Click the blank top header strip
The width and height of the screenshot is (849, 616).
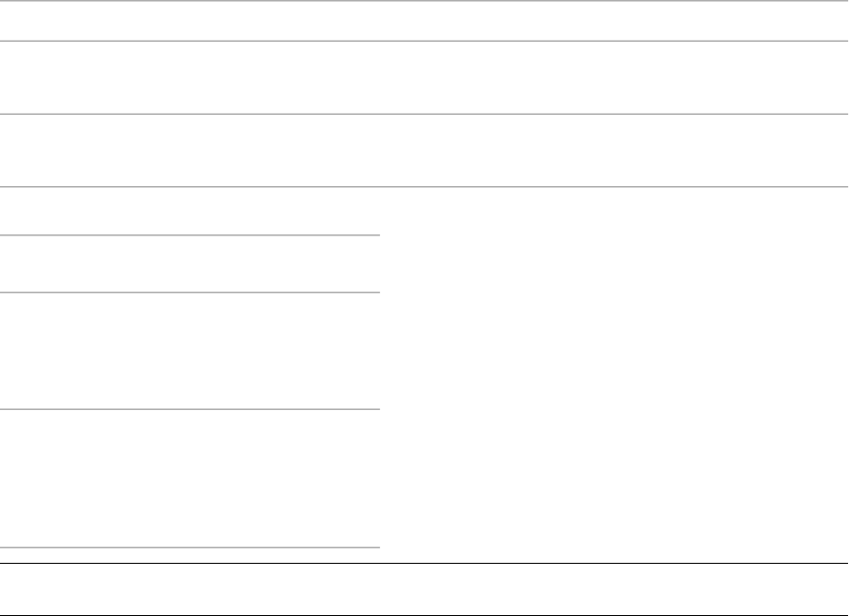pos(424,20)
